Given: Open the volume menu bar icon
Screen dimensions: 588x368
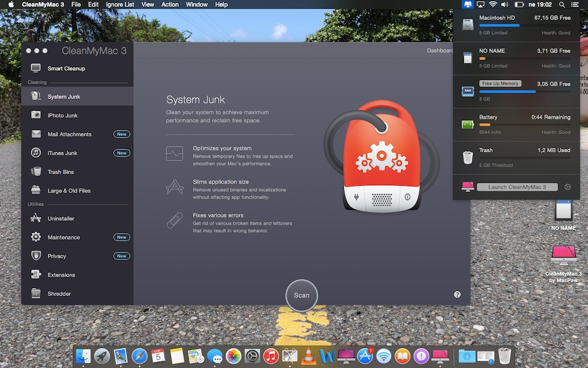Looking at the screenshot, I should click(505, 5).
